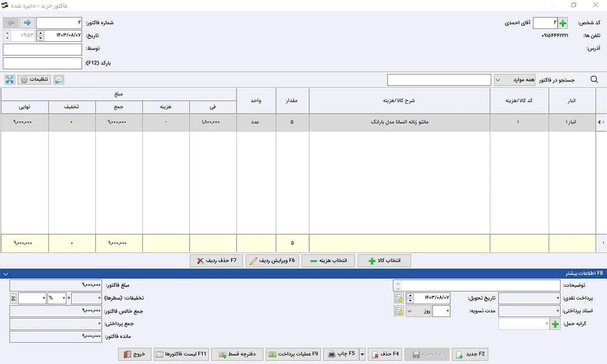Click the star list icon beside تاریخ تحویل
Image resolution: width=607 pixels, height=364 pixels.
pyautogui.click(x=399, y=298)
